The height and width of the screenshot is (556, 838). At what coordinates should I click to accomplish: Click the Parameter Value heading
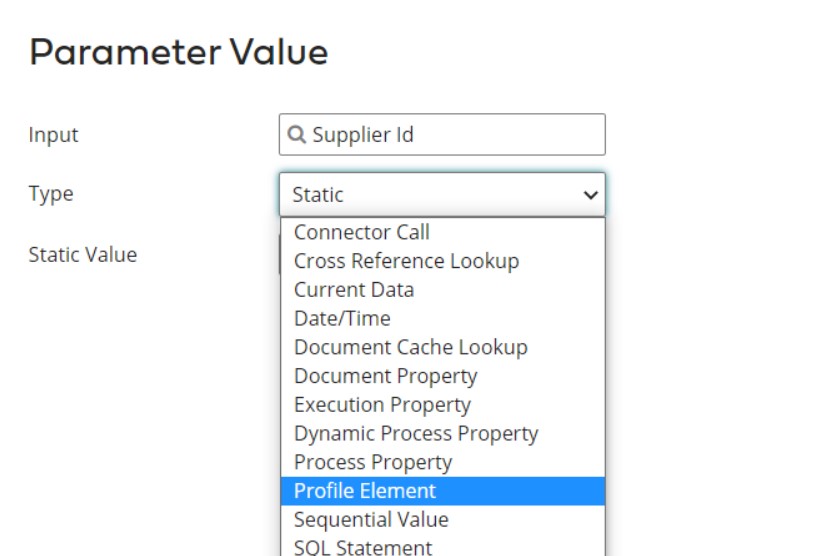click(179, 52)
